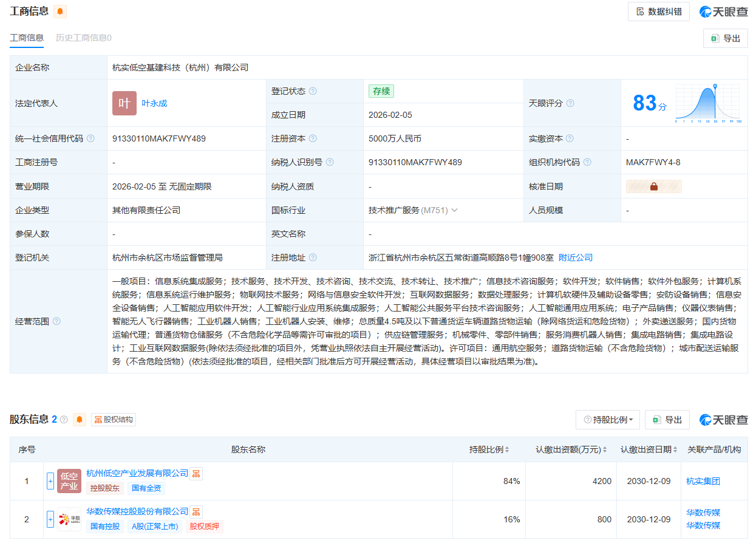Click the 华数传媒 company logo thumbnail
This screenshot has width=756, height=546.
point(69,519)
